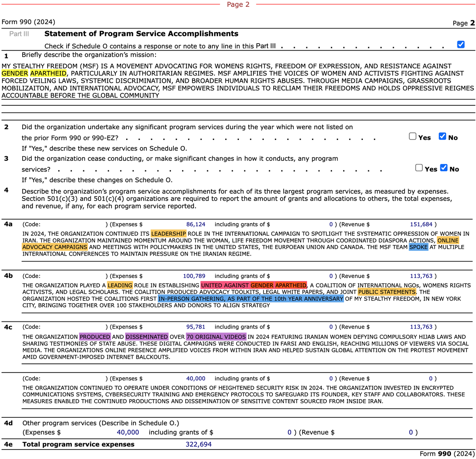Click Other program services (Describe in Schedule O.) label
The image size is (476, 459).
(x=101, y=423)
